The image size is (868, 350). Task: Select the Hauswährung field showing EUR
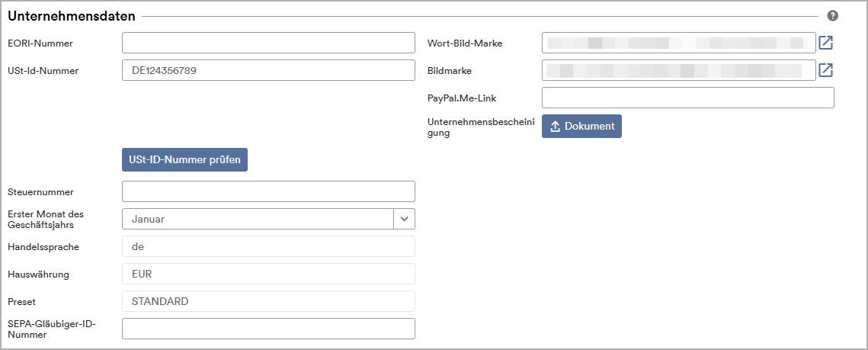268,274
